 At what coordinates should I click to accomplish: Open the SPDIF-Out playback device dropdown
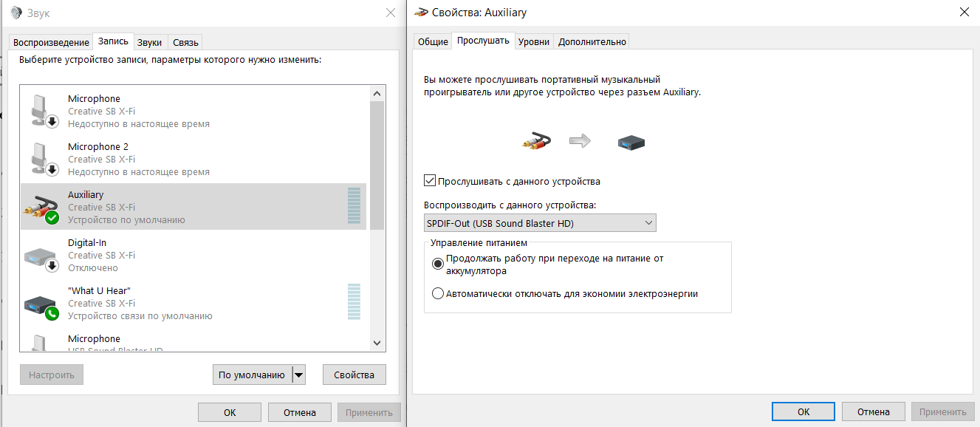[540, 223]
